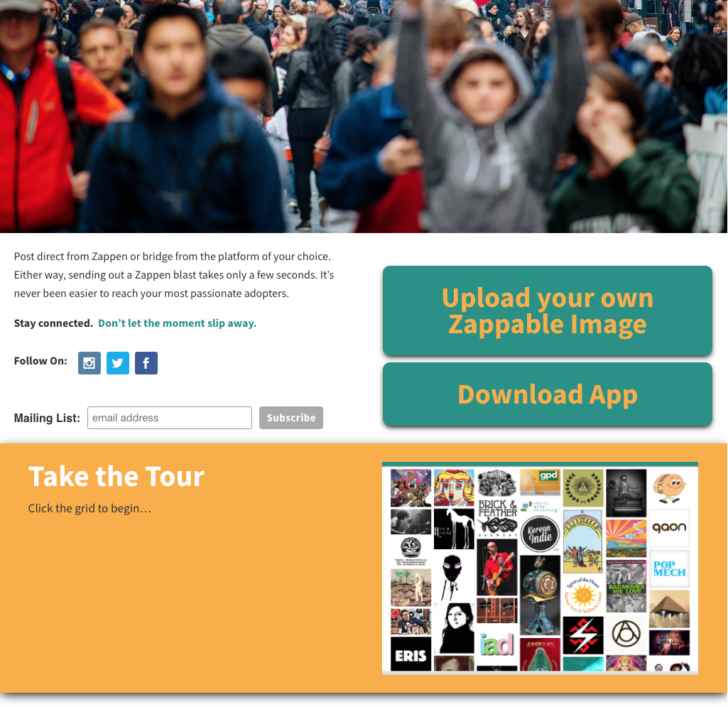
Task: Open the Facebook follow icon
Action: pos(146,363)
